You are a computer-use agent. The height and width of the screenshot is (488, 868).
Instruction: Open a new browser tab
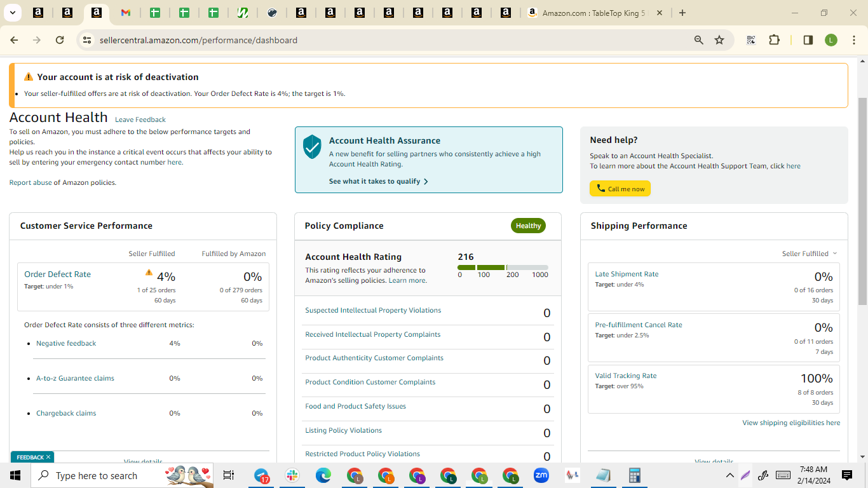pyautogui.click(x=682, y=13)
